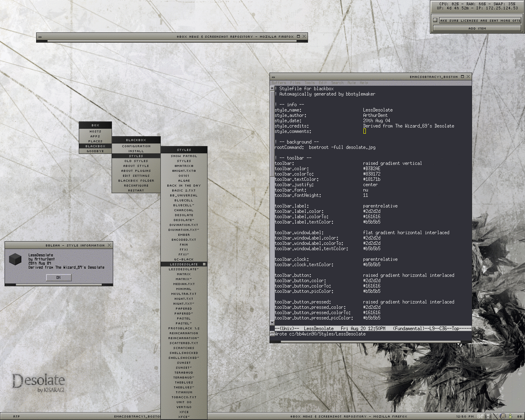525x420 pixels.
Task: Select About Plugins menu entry
Action: point(136,171)
